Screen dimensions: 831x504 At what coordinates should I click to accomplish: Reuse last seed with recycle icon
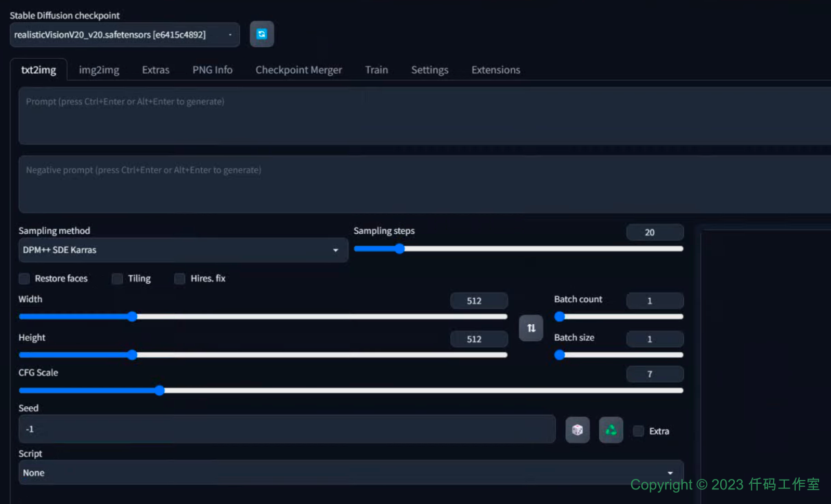coord(611,430)
